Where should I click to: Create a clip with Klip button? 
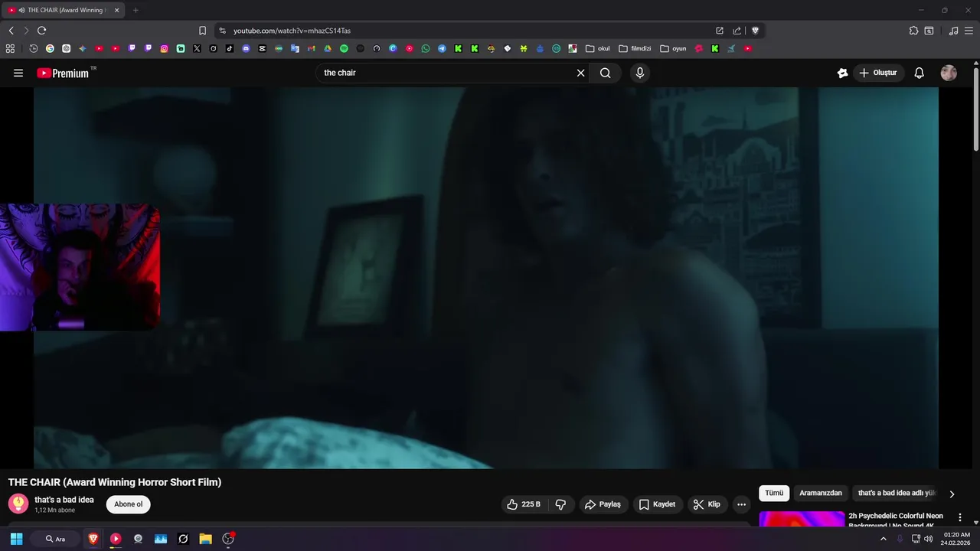(x=706, y=504)
